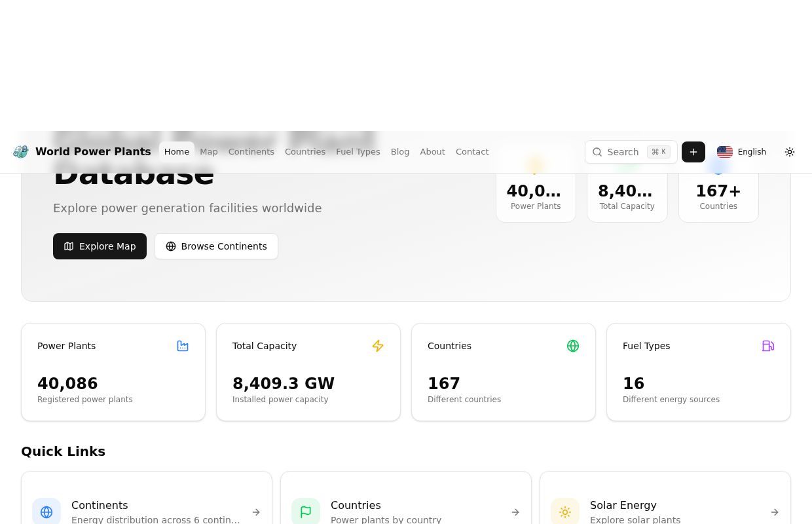
Task: Click the search magnifier icon in the navbar
Action: pyautogui.click(x=597, y=152)
